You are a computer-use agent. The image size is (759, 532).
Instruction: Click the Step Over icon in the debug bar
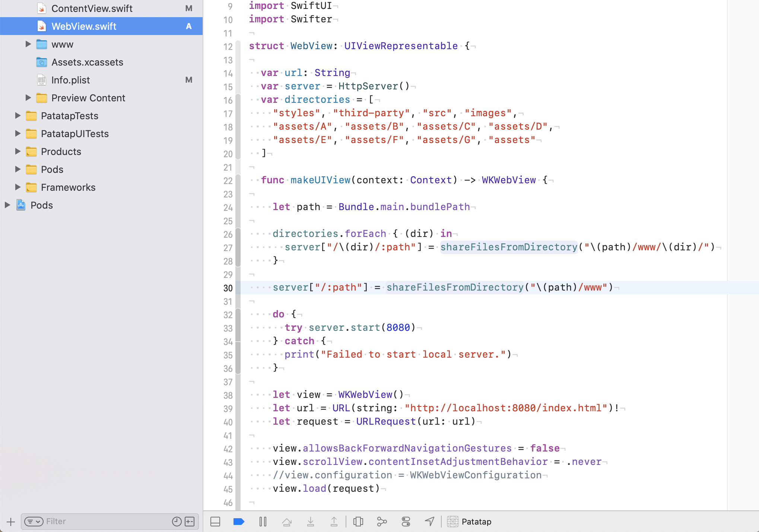click(287, 521)
